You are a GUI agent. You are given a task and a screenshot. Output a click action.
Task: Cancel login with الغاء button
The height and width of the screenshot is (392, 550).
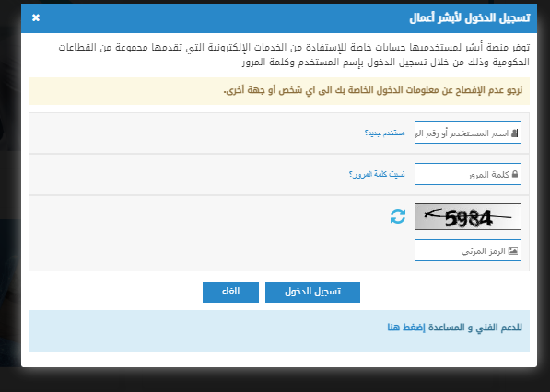pos(230,293)
